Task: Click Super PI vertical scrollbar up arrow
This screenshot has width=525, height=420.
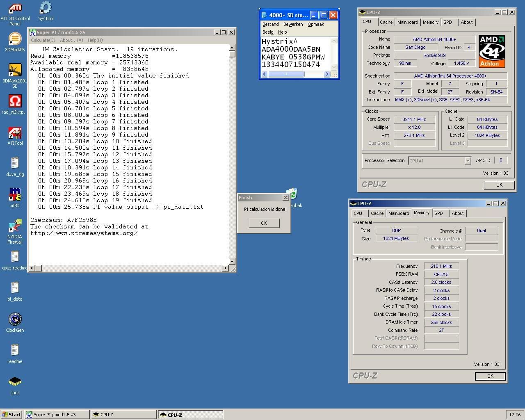Action: [x=232, y=48]
